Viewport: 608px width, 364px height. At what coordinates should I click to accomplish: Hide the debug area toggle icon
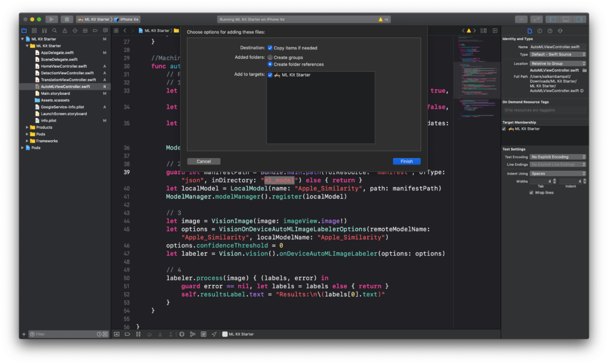pos(116,334)
